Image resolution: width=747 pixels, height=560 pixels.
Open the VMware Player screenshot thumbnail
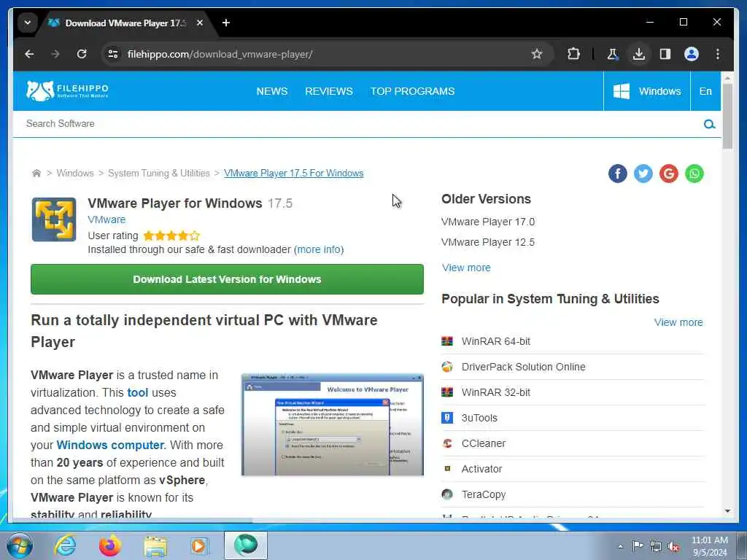pyautogui.click(x=332, y=425)
